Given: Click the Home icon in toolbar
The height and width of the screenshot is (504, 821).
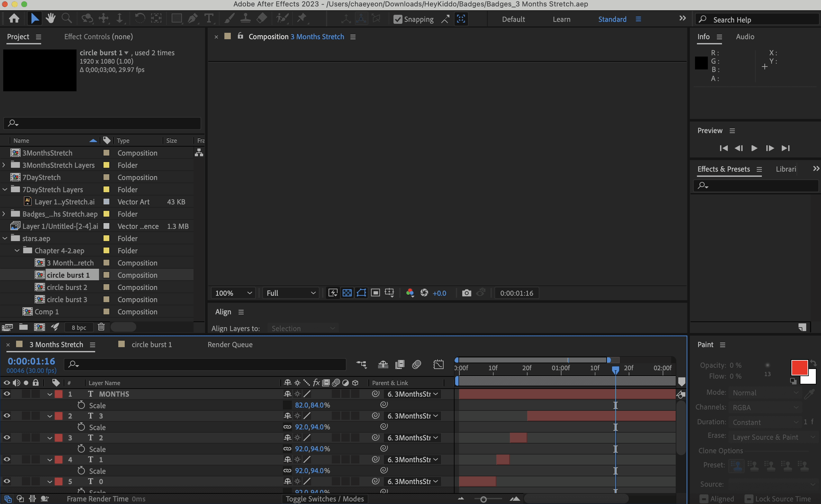Looking at the screenshot, I should (14, 18).
